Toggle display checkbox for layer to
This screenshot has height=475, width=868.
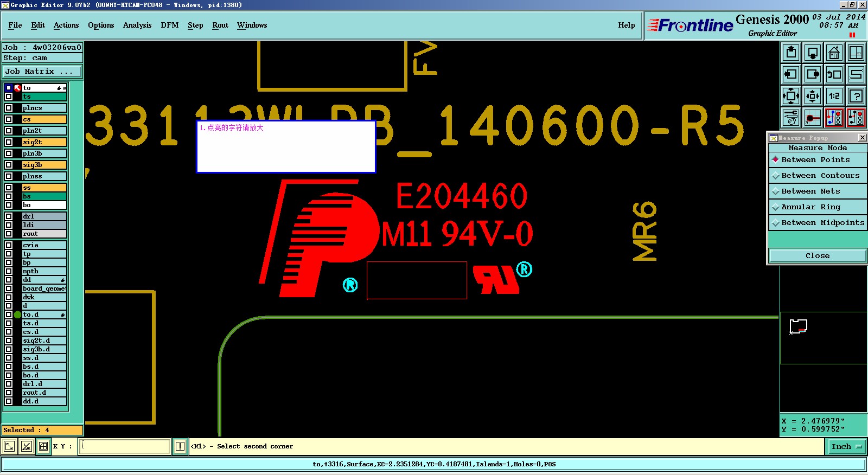9,88
